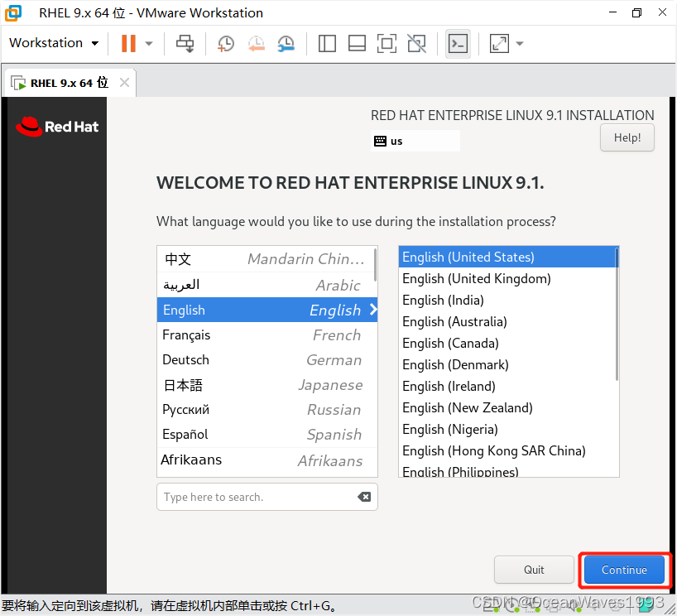677x616 pixels.
Task: Select 中文 Mandarin Chinese language
Action: coord(265,259)
